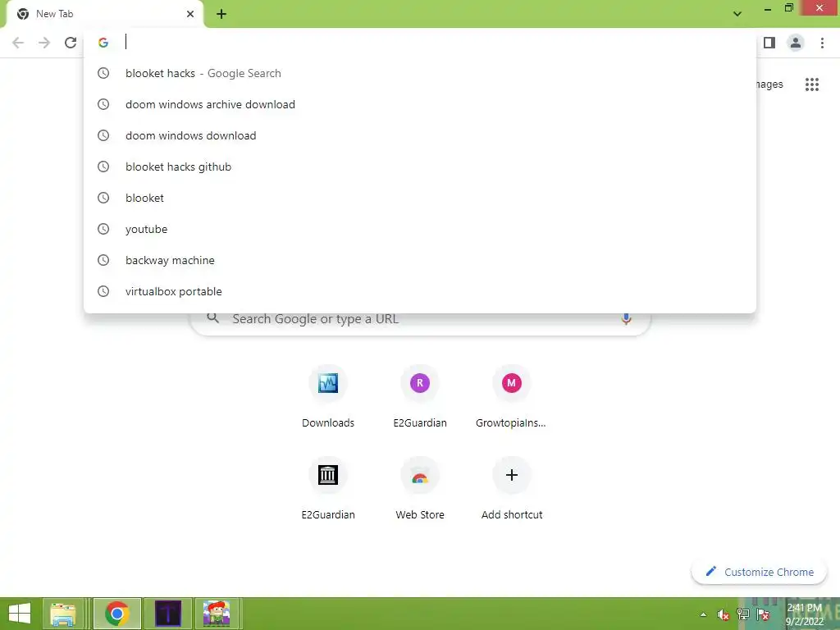Click the taskbar clock 2:41 PM
Screen dimensions: 840x630
coord(805,614)
